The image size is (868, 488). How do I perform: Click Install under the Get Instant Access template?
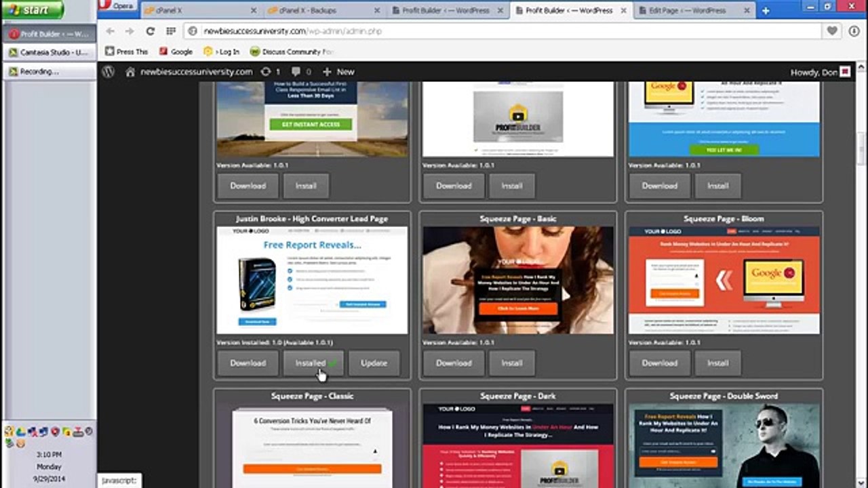tap(306, 186)
